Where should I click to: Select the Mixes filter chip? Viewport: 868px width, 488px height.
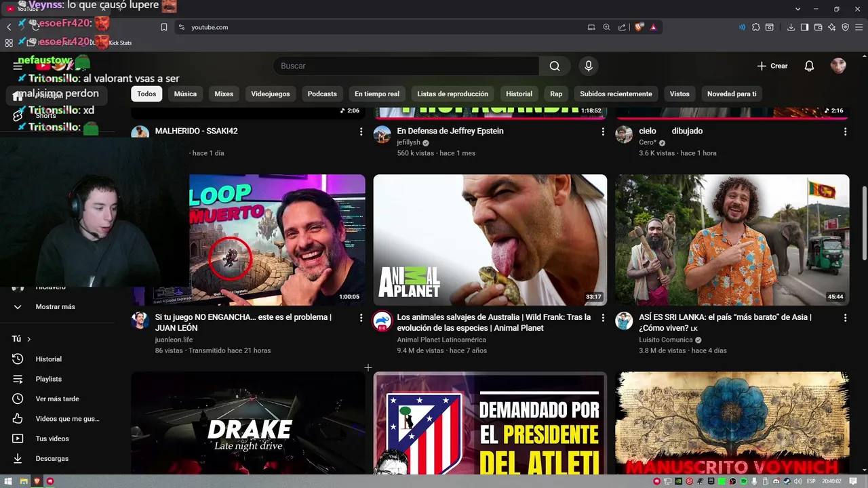tap(224, 94)
